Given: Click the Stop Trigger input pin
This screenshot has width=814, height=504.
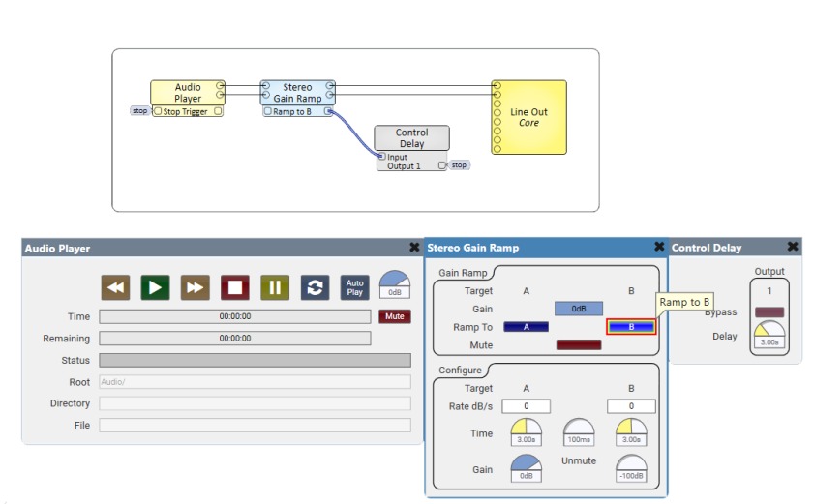Looking at the screenshot, I should click(x=158, y=111).
